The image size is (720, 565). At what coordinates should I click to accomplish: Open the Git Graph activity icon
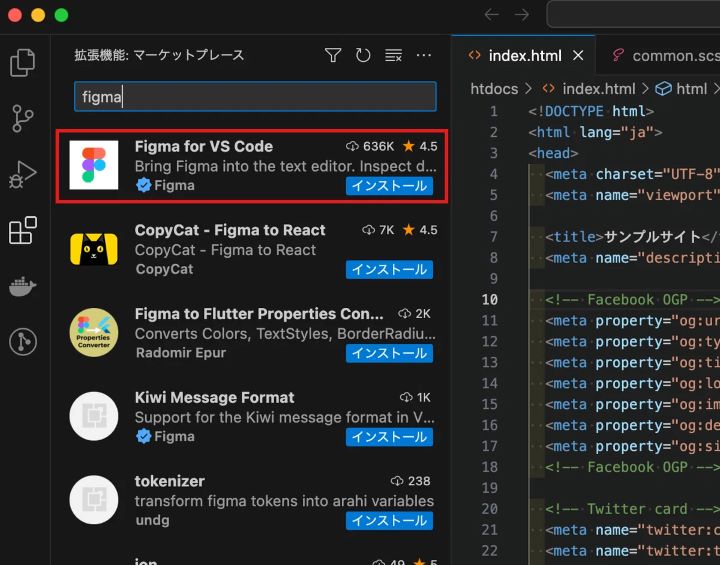pyautogui.click(x=22, y=342)
